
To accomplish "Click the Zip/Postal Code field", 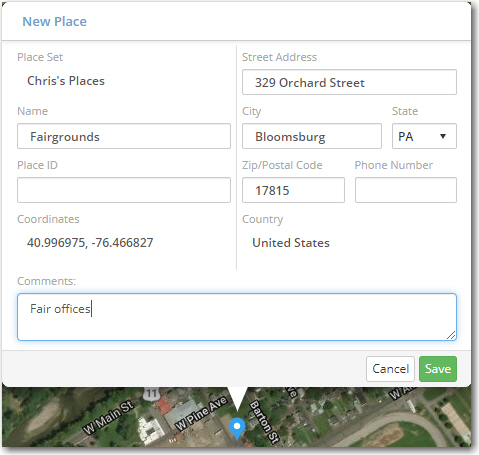I will click(293, 190).
